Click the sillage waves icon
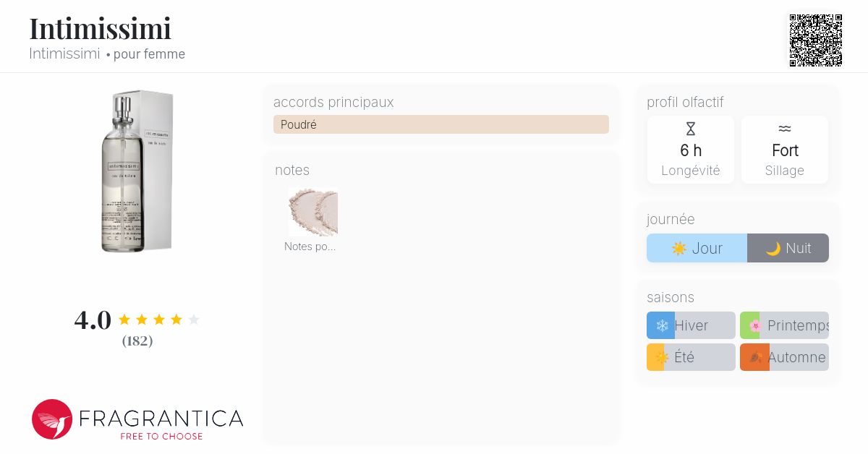 (785, 129)
